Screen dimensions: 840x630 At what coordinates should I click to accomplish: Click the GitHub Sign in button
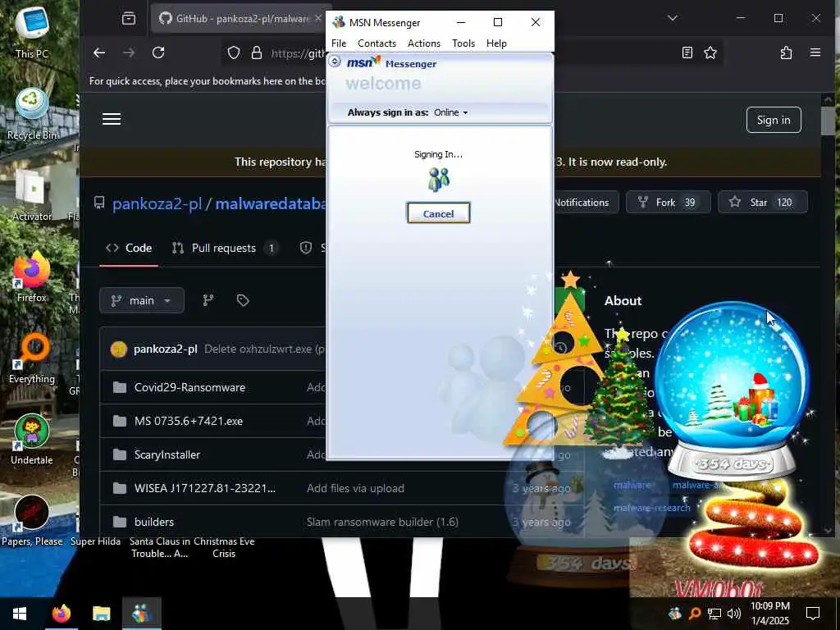click(774, 120)
